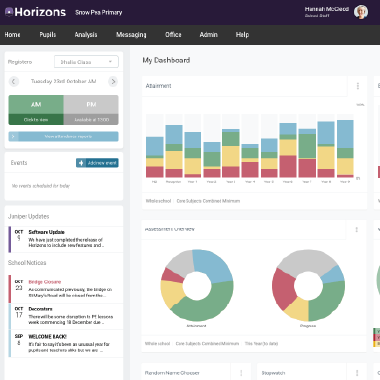380x380 pixels.
Task: Click the Year 6 bar in Attainment chart
Action: [288, 150]
